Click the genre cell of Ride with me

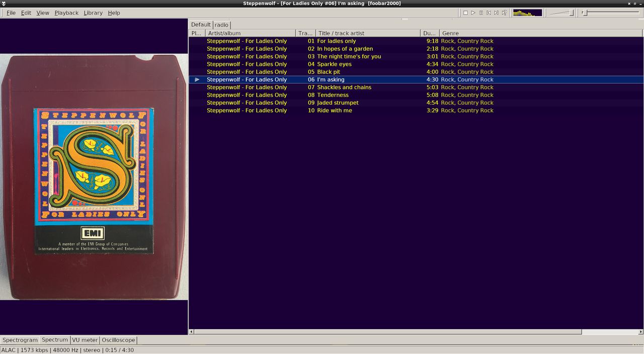tap(467, 111)
